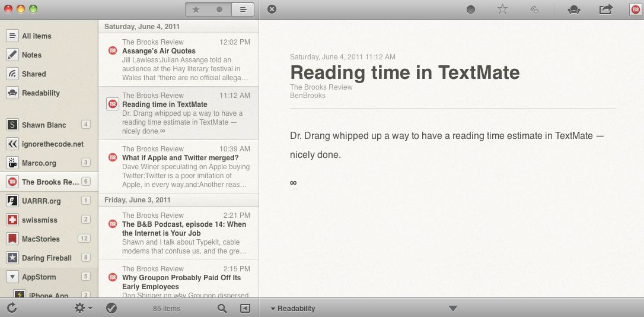The height and width of the screenshot is (317, 644).
Task: Open the Daring Fireball feed
Action: point(46,258)
